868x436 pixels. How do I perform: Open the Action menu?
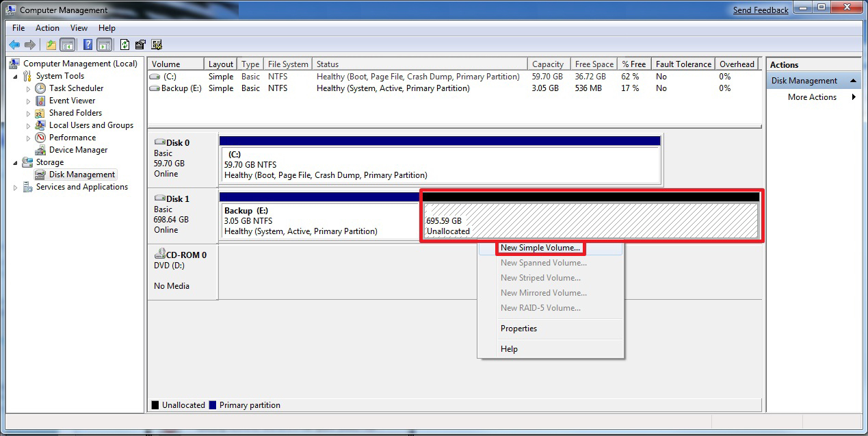click(47, 28)
